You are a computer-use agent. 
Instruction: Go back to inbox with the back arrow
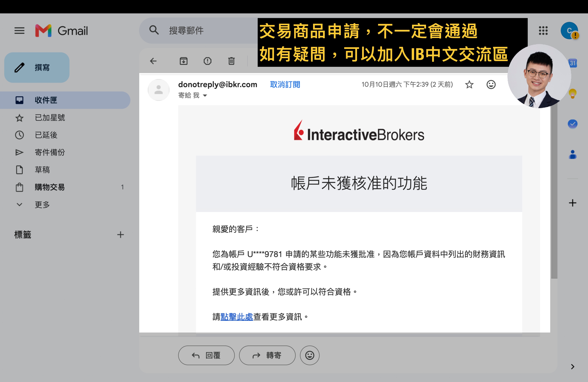(x=153, y=61)
